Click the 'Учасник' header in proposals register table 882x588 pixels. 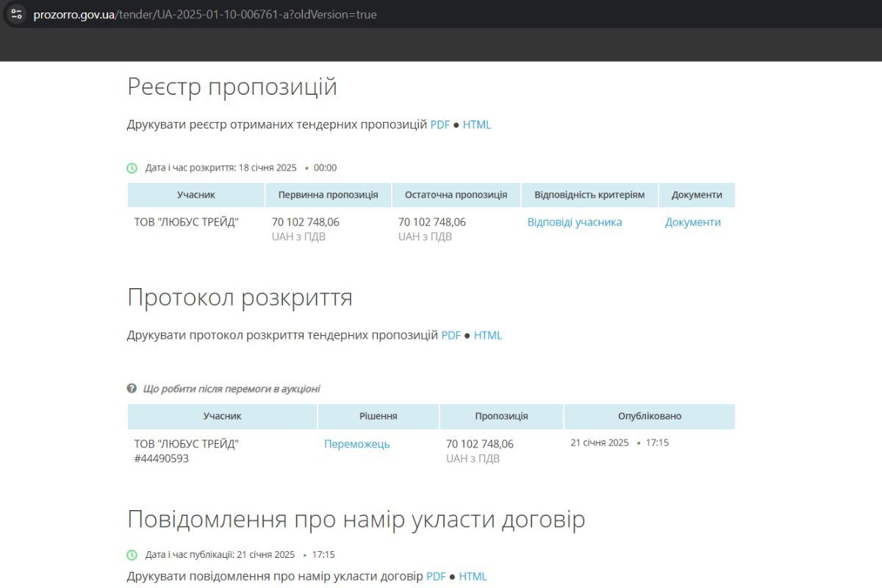196,195
